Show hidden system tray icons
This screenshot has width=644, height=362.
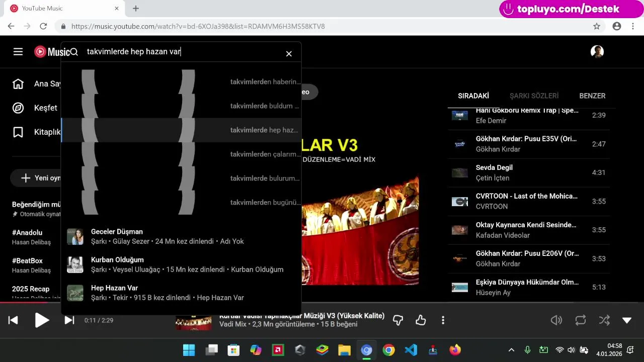click(x=511, y=350)
